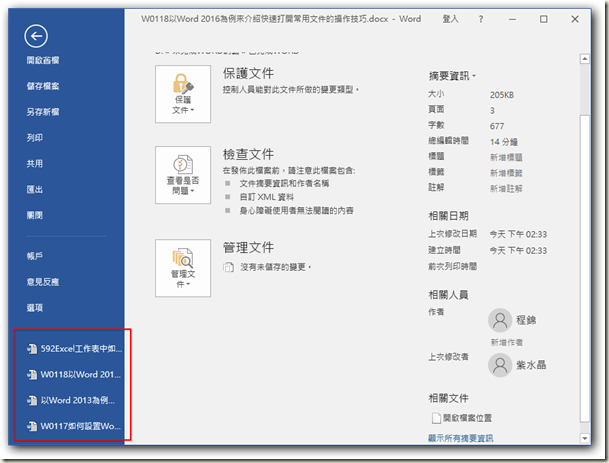Image resolution: width=609 pixels, height=463 pixels.
Task: Open the 列印 page
Action: click(35, 138)
